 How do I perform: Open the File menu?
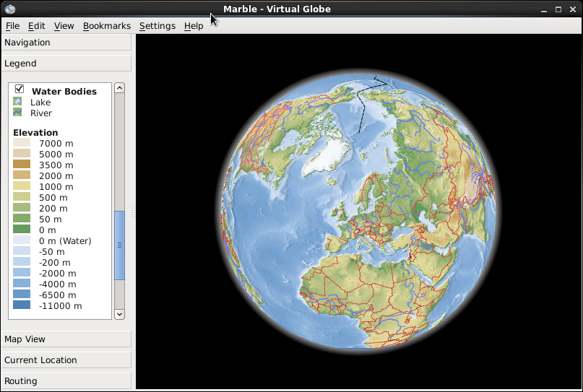tap(12, 26)
